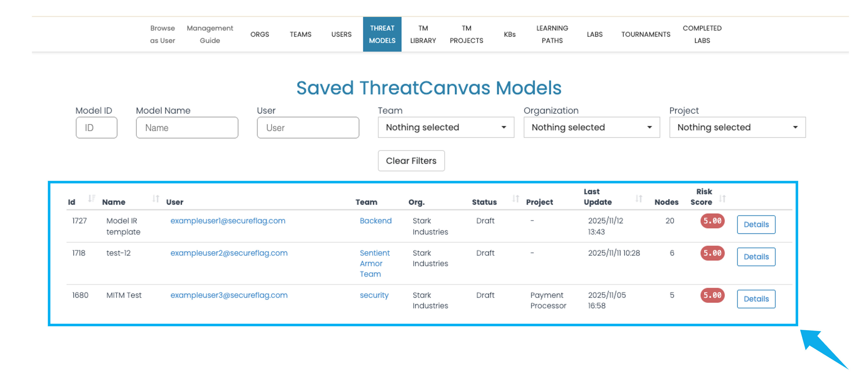Open the Team filter dropdown
868x391 pixels.
445,127
